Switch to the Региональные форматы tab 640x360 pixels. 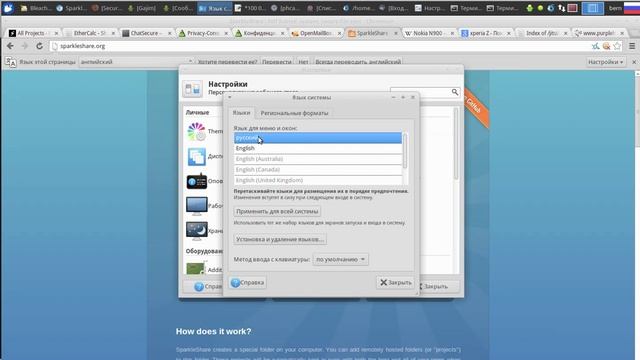[x=294, y=113]
